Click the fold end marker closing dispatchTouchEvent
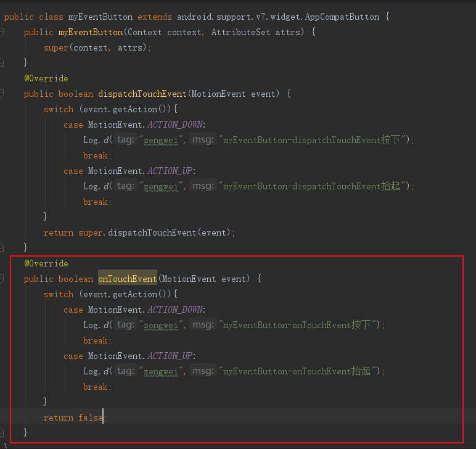476x449 pixels. coord(2,248)
